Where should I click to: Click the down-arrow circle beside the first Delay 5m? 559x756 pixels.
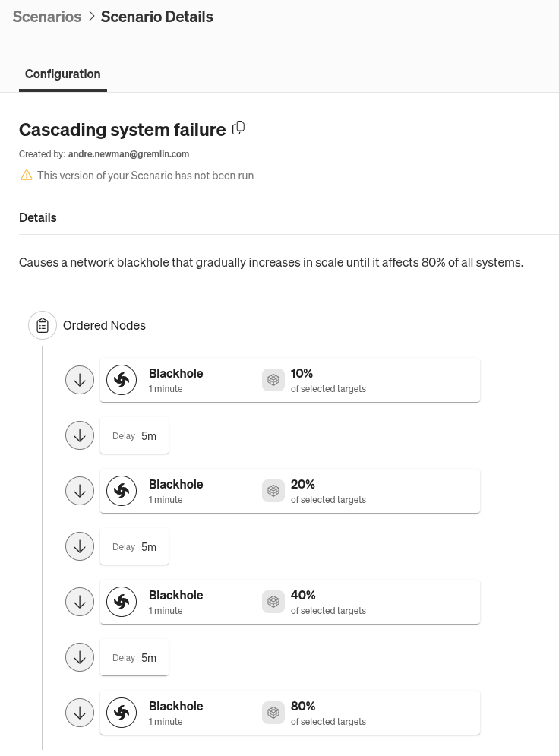(80, 435)
